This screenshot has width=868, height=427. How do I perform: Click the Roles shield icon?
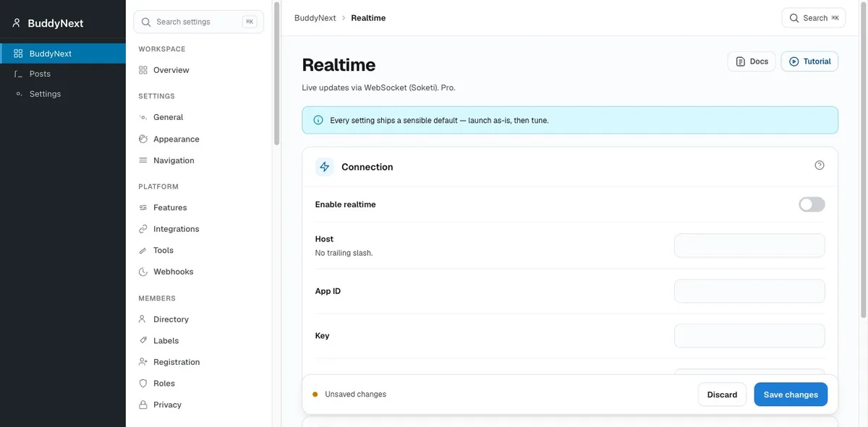tap(143, 384)
